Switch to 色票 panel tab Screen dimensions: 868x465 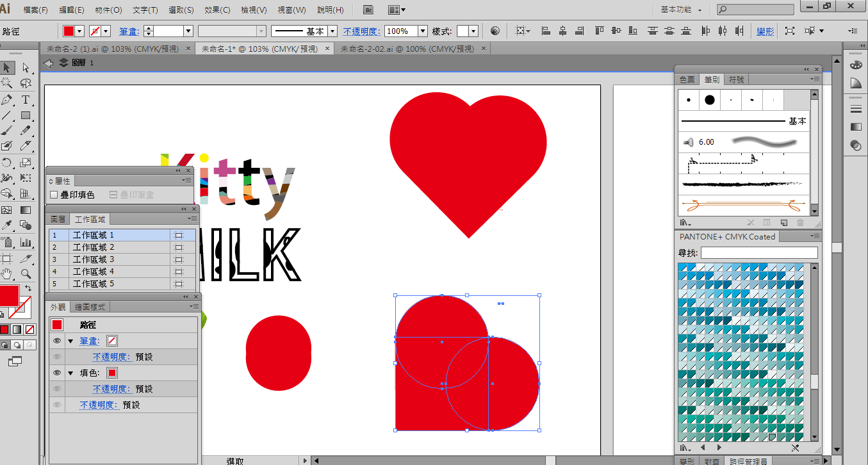tap(687, 79)
